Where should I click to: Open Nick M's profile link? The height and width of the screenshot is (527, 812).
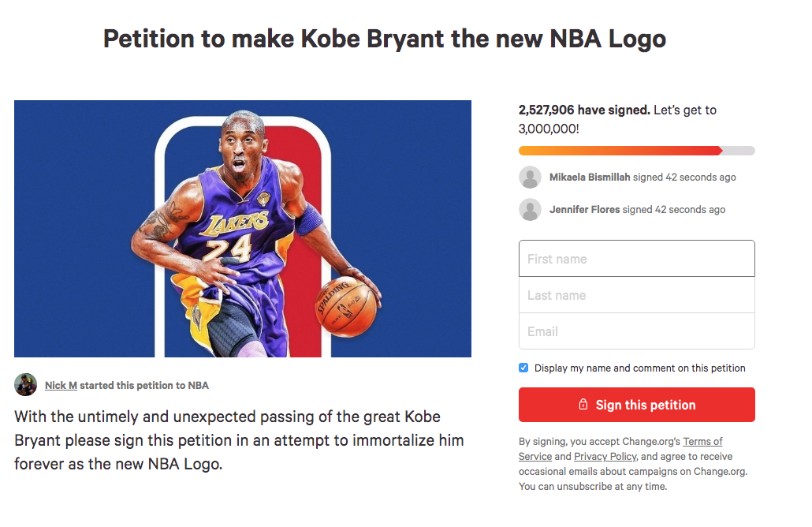[x=61, y=386]
